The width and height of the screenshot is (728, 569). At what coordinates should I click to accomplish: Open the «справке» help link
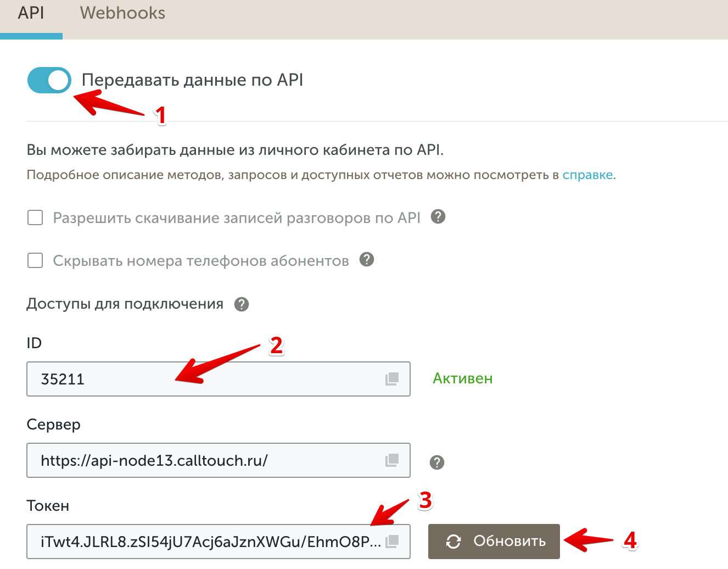(x=587, y=175)
